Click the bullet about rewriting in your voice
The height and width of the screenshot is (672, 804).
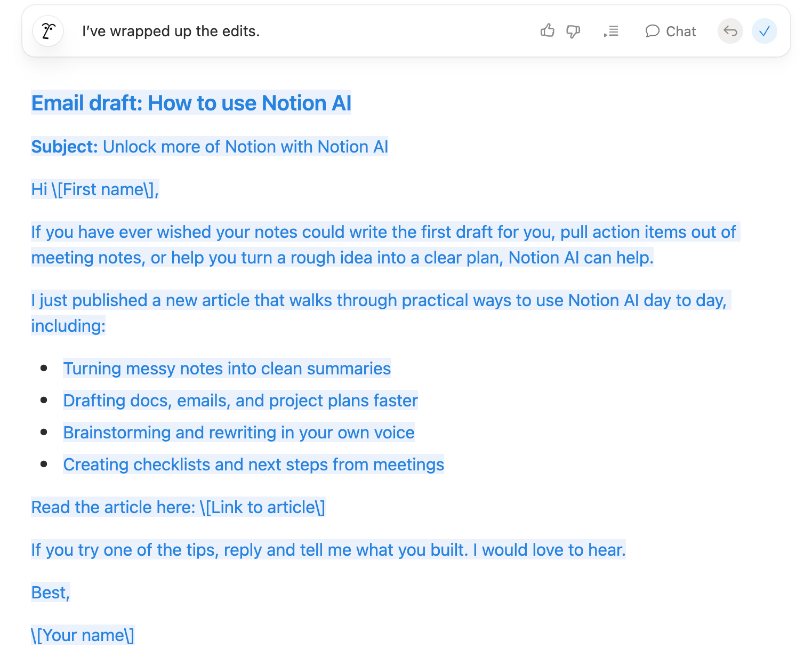click(x=238, y=432)
